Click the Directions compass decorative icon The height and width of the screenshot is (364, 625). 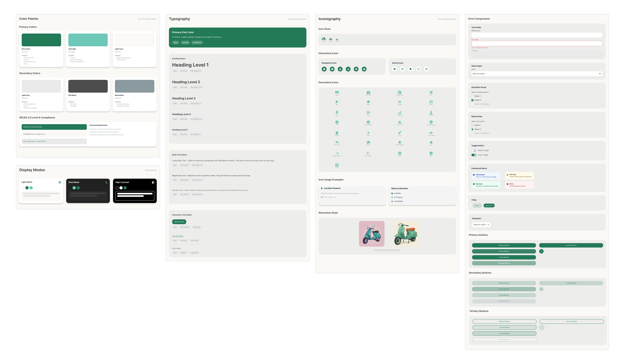click(x=400, y=92)
